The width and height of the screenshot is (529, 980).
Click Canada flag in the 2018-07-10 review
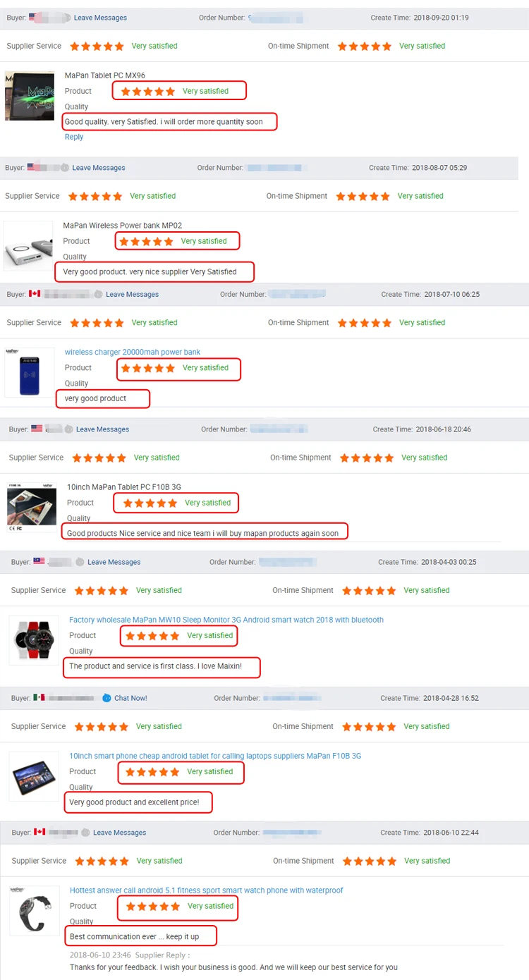pos(35,294)
